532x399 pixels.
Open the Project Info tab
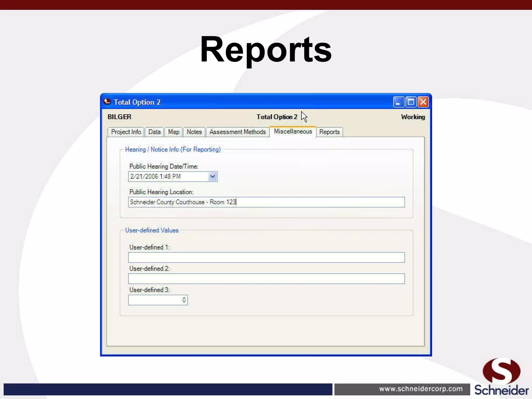(126, 132)
